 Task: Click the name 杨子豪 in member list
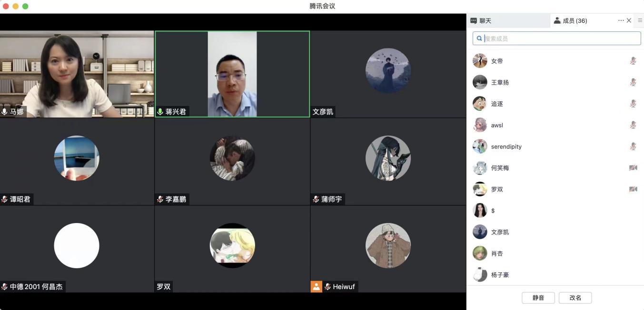(500, 275)
